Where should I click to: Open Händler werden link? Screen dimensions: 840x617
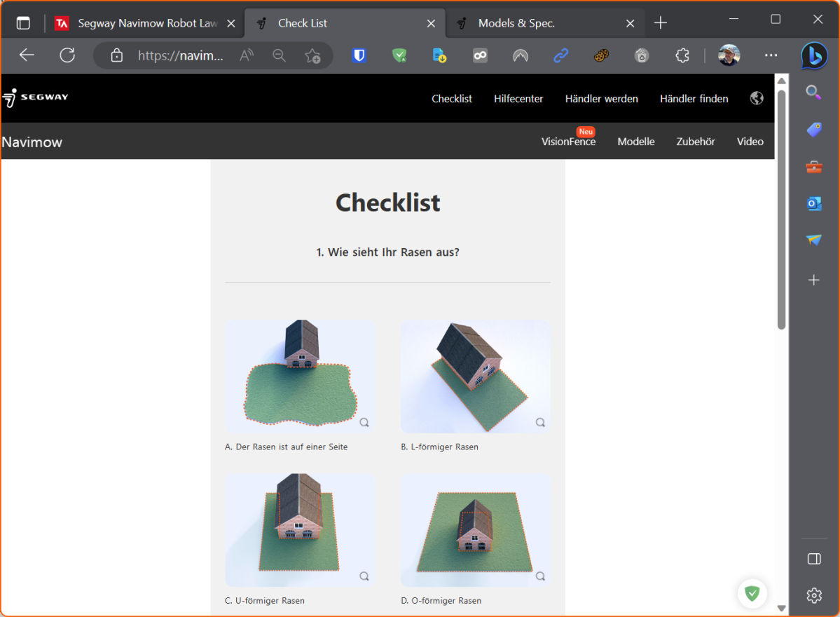pyautogui.click(x=601, y=99)
